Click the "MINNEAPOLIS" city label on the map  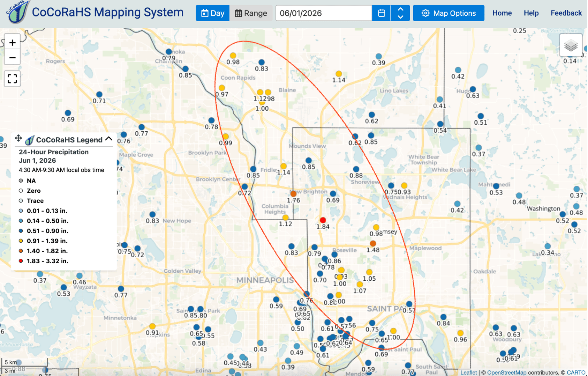(x=265, y=280)
